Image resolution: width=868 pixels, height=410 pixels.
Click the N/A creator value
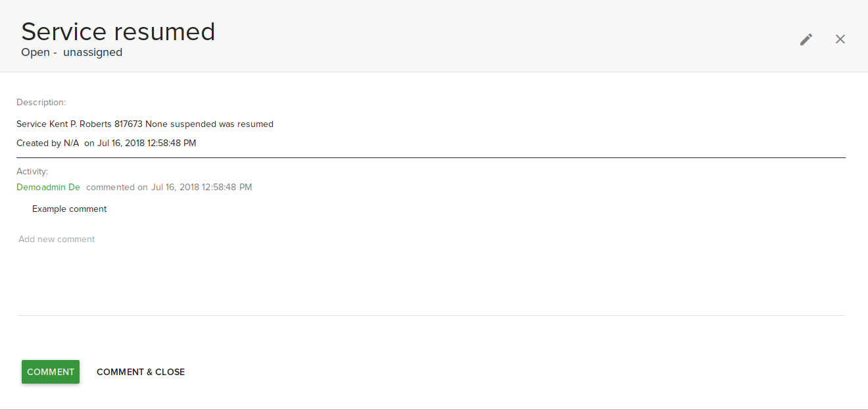point(71,143)
